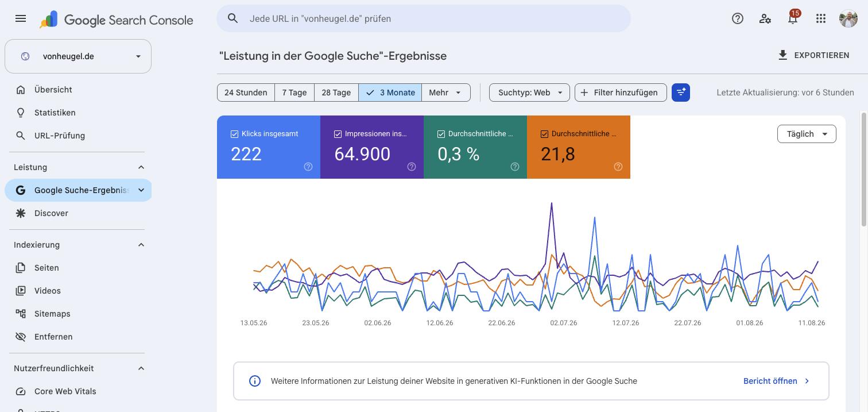The image size is (868, 412).
Task: Toggle the Klicks insgesamt checkbox
Action: pos(234,134)
